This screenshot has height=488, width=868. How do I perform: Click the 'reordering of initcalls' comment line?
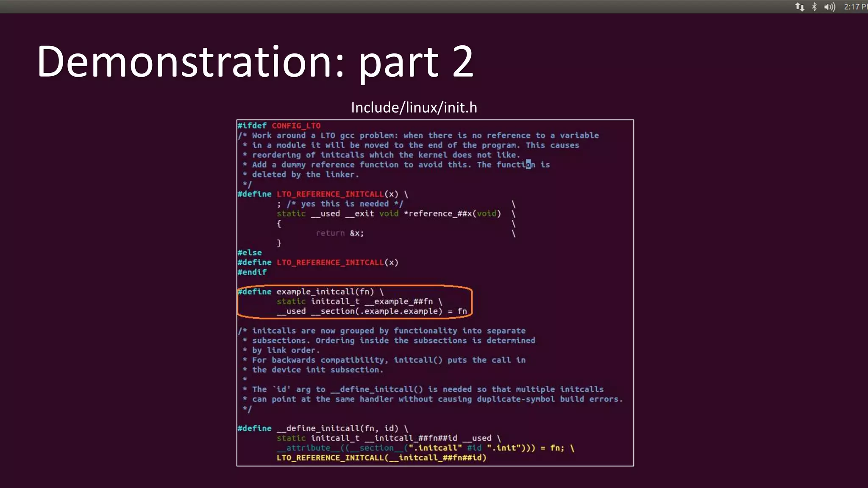click(x=381, y=155)
